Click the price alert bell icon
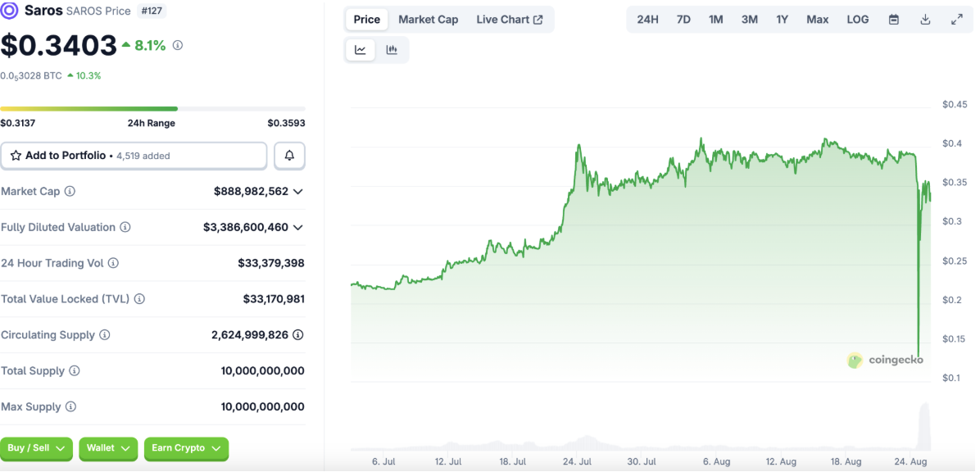The image size is (980, 472). (289, 156)
